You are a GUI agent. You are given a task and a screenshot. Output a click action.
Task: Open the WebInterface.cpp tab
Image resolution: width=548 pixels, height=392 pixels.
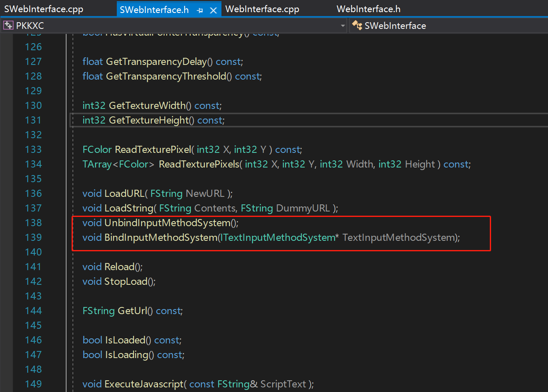point(262,9)
